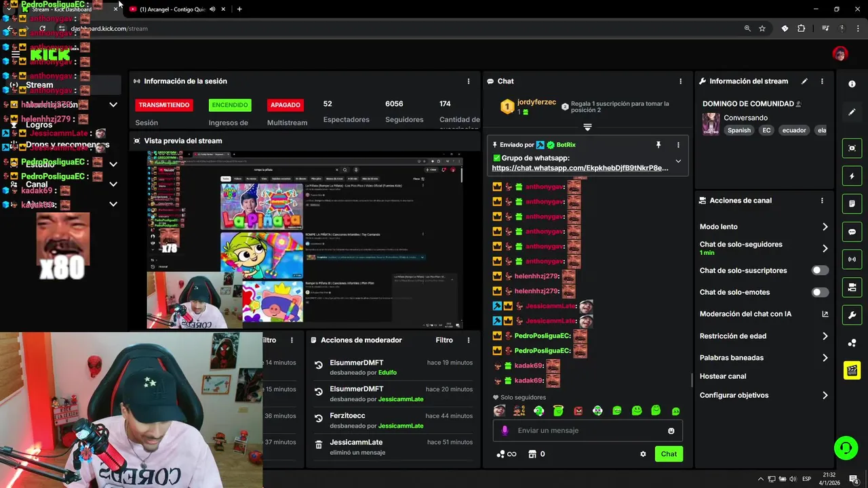Expand Modo lento options
The height and width of the screenshot is (488, 868).
pos(825,227)
